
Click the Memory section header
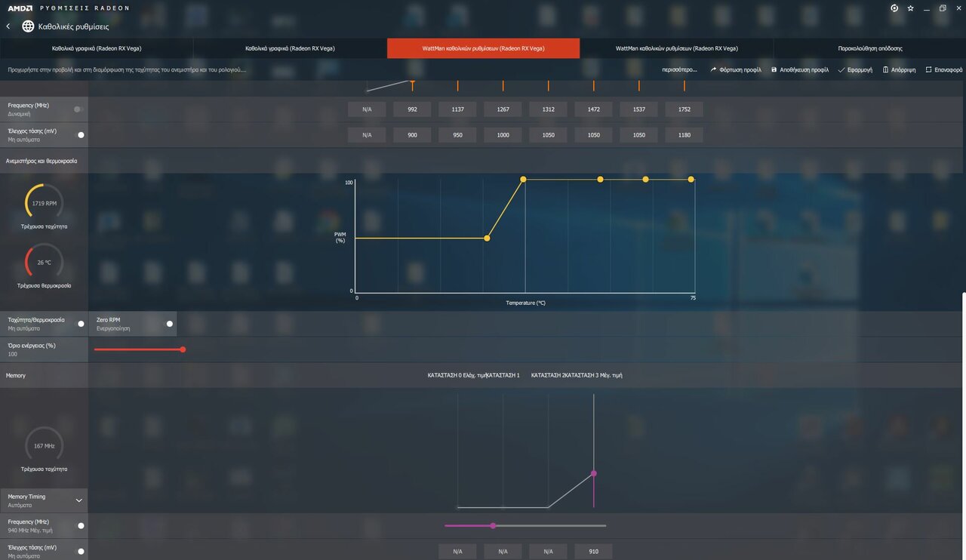16,375
